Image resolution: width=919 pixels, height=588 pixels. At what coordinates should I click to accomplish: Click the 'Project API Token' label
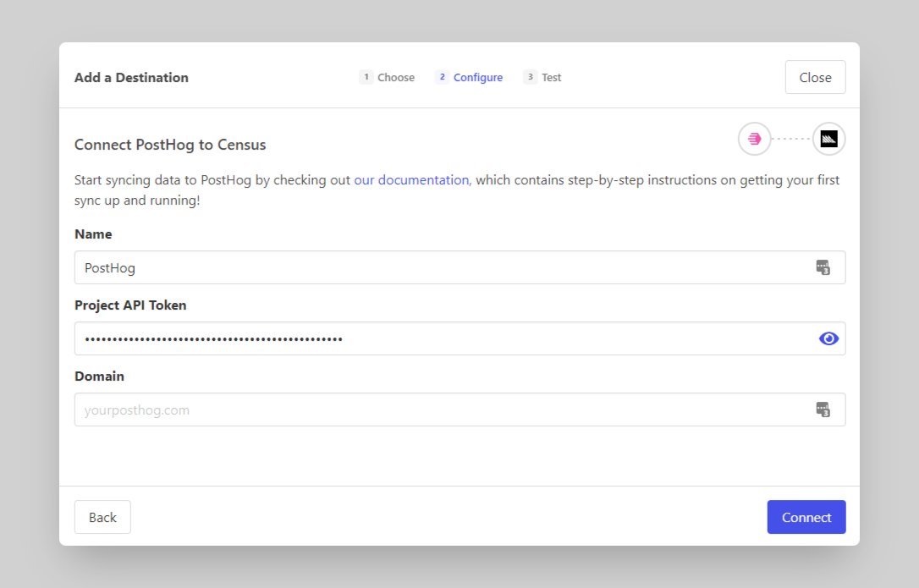130,305
